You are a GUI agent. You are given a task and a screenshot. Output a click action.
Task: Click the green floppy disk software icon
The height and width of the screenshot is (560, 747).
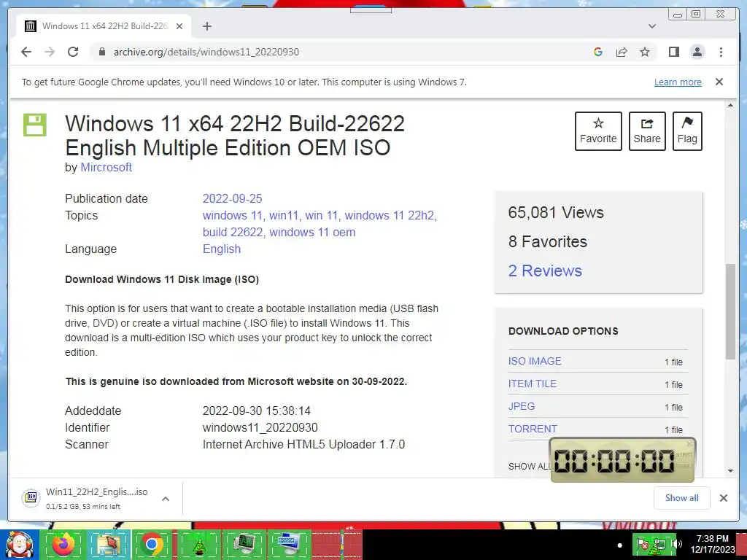(x=35, y=125)
